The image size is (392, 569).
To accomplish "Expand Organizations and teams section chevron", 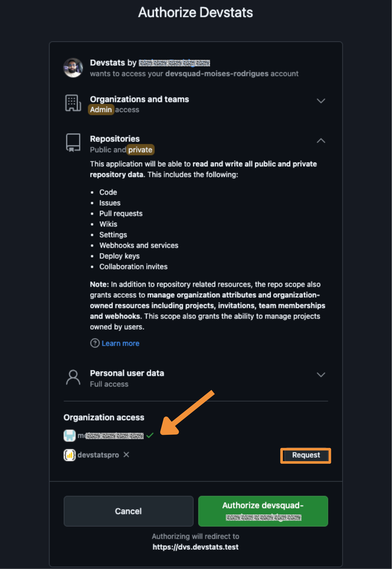I will pos(321,101).
